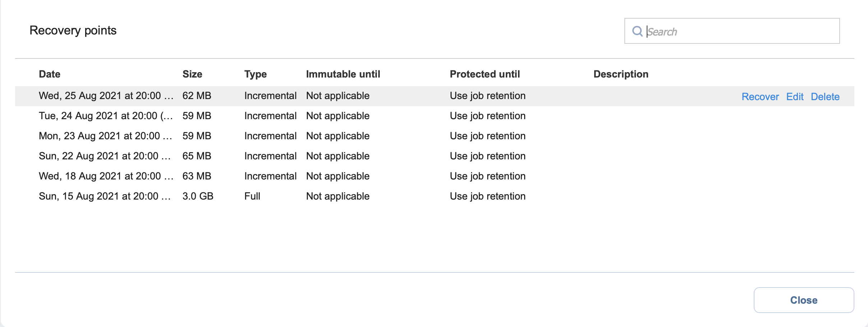Click the Protected until column header
Screen dimensions: 868x327
(485, 74)
